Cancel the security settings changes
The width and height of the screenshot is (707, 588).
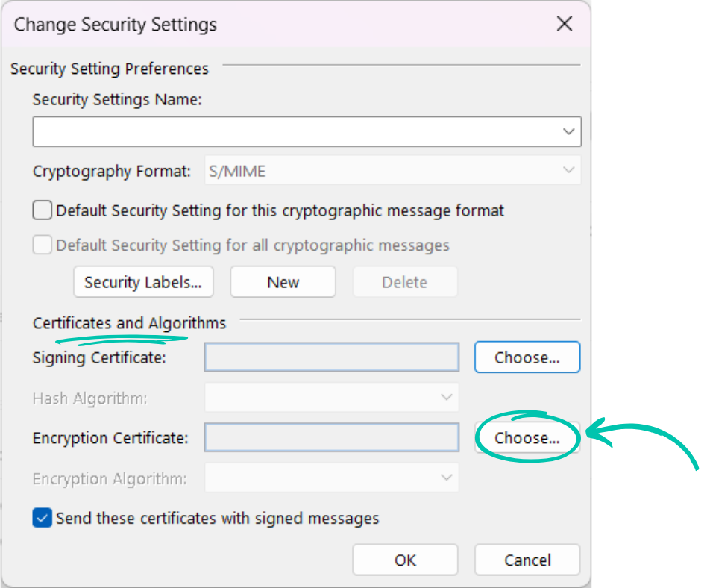tap(527, 560)
